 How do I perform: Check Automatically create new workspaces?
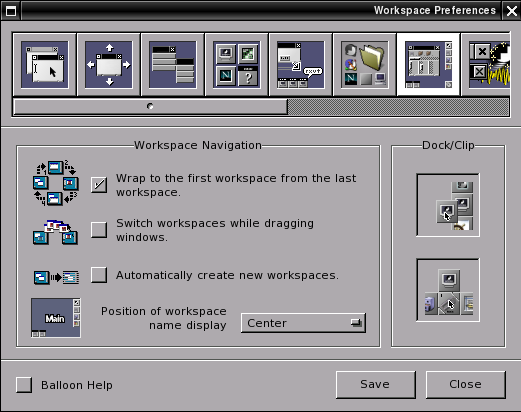(x=99, y=275)
